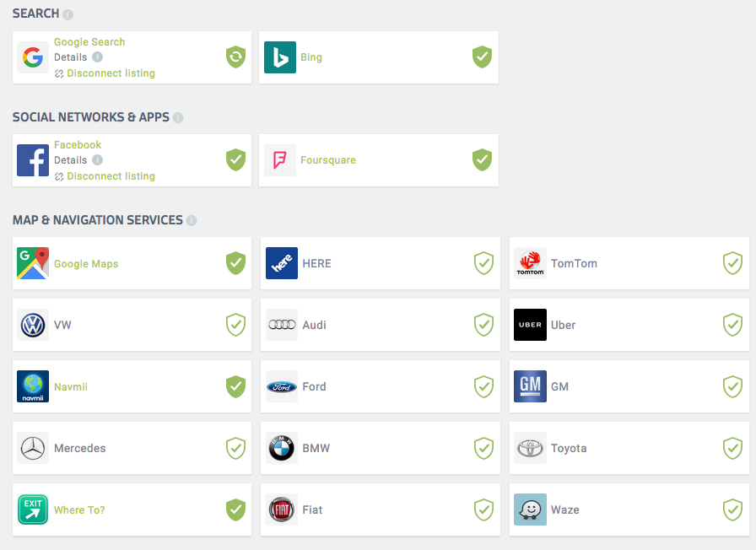Click the Google Search syncing shield icon
The image size is (756, 550).
point(235,57)
